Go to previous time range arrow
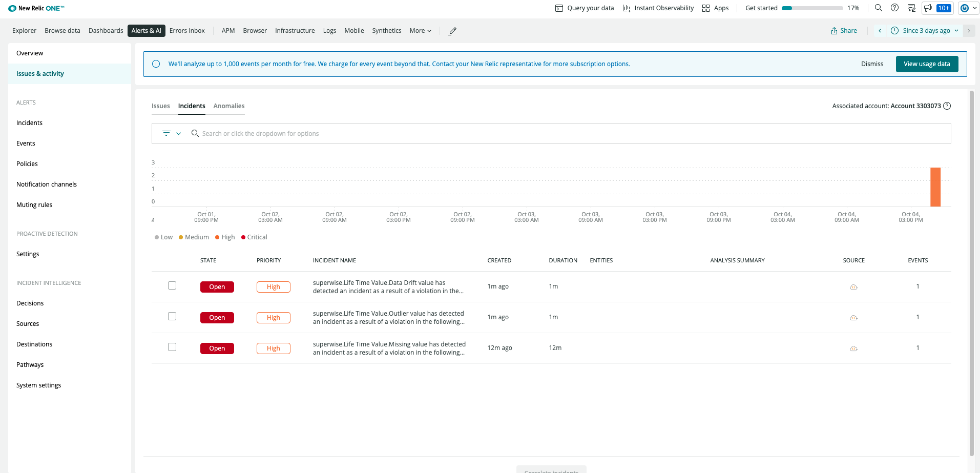Viewport: 980px width, 473px height. (x=880, y=31)
